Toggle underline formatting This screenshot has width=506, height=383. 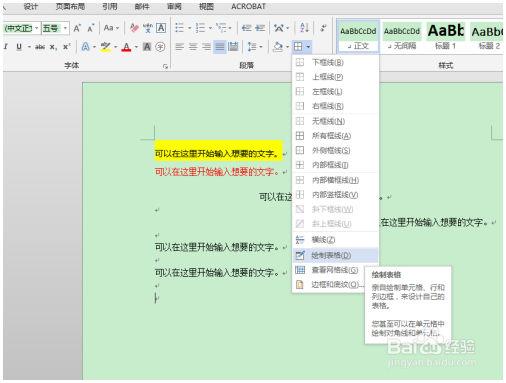click(19, 47)
